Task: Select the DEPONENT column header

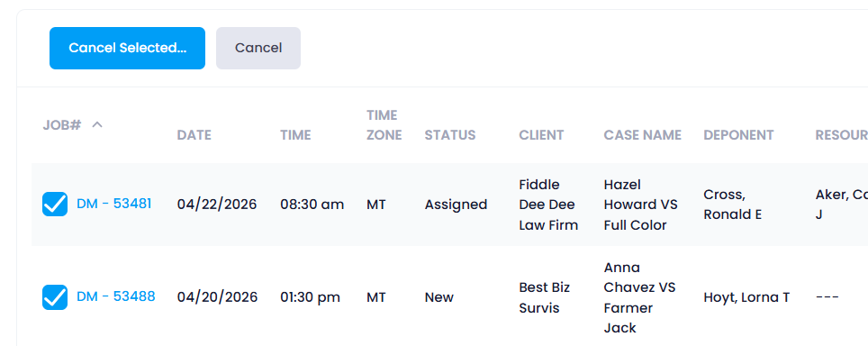Action: point(738,135)
